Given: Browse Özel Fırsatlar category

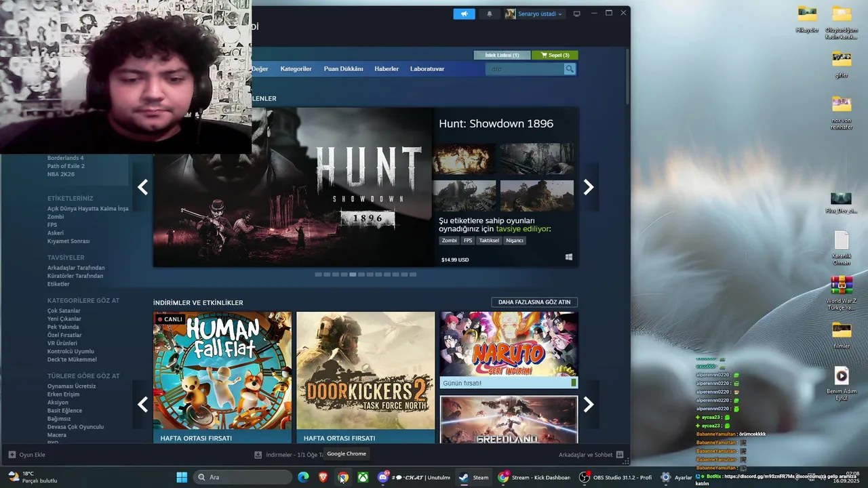Looking at the screenshot, I should click(64, 335).
